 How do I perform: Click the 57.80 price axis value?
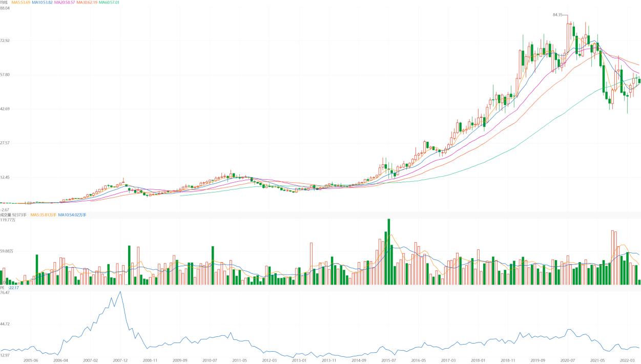point(5,75)
